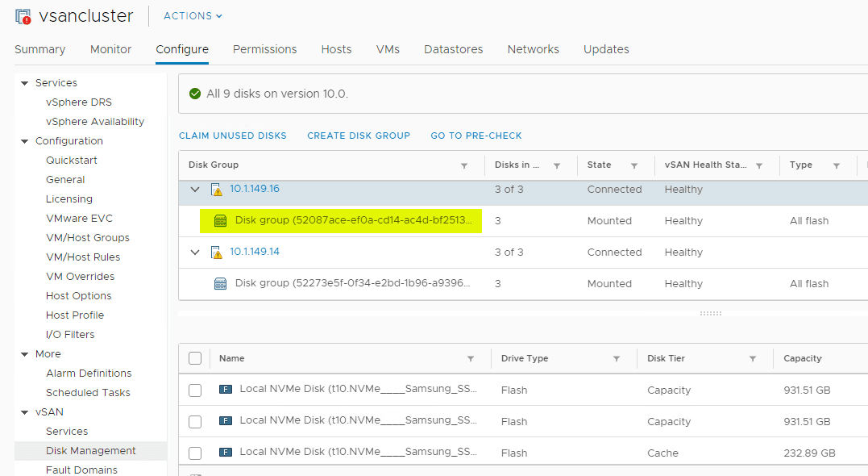Check the box for the Cache tier disk
The height and width of the screenshot is (476, 868).
pos(195,453)
